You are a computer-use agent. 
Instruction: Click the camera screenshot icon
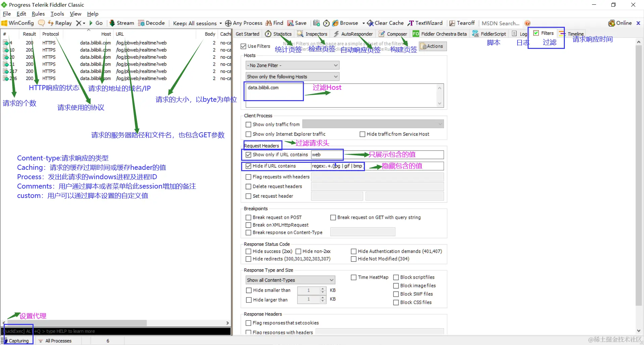(x=316, y=23)
